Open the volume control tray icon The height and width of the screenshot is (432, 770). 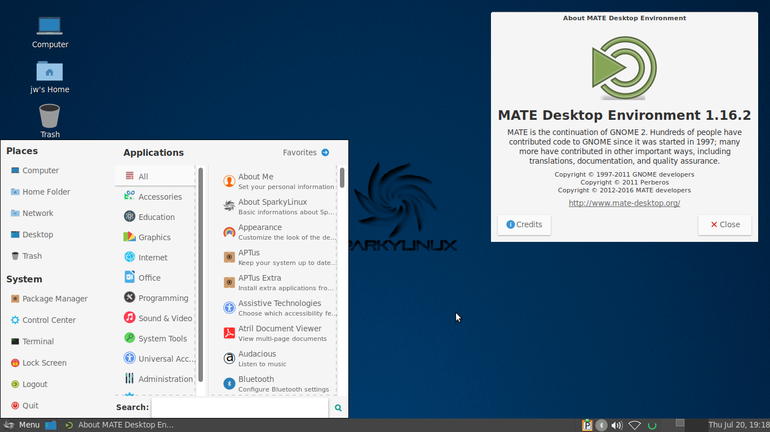pyautogui.click(x=617, y=425)
